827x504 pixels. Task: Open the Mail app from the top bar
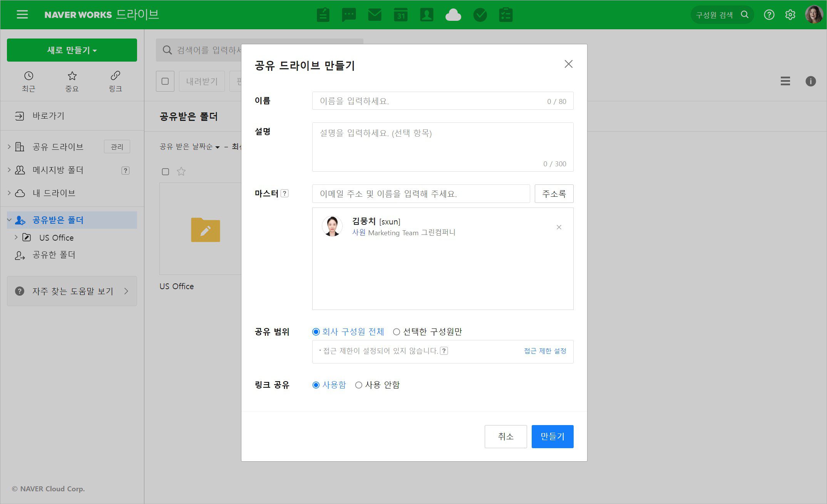point(375,15)
